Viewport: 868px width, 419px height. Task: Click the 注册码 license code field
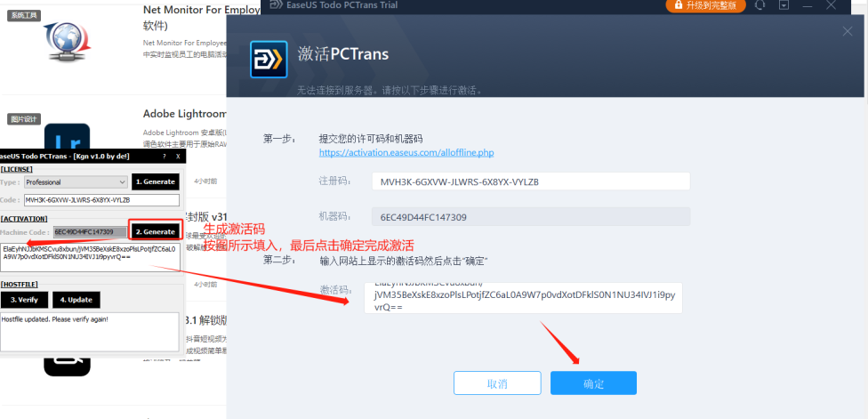click(531, 181)
